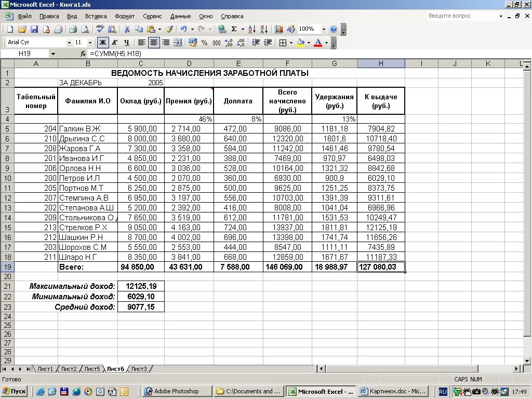
Task: Select the Format Painter brush icon
Action: (x=169, y=29)
